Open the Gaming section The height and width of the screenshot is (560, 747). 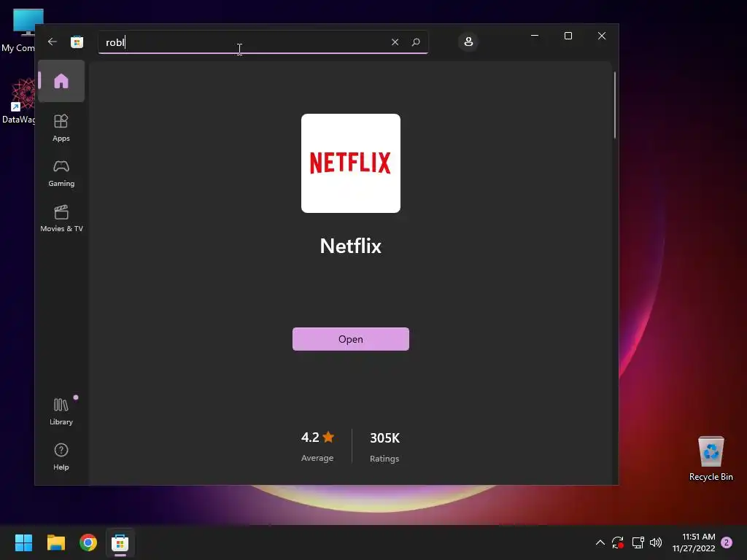61,174
